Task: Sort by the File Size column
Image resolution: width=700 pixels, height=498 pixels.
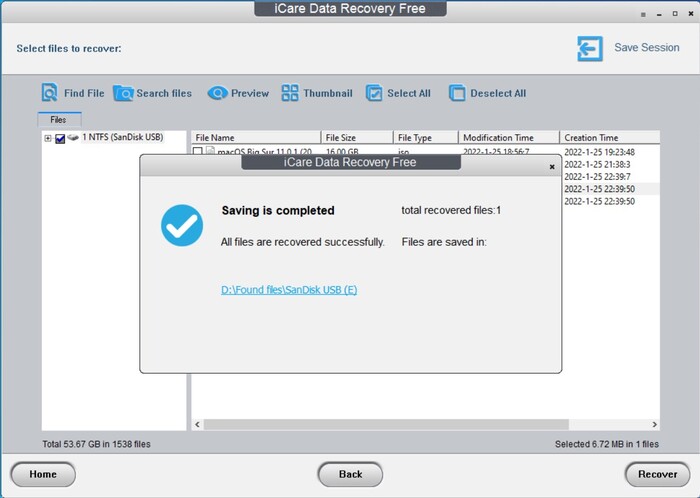Action: click(x=357, y=137)
